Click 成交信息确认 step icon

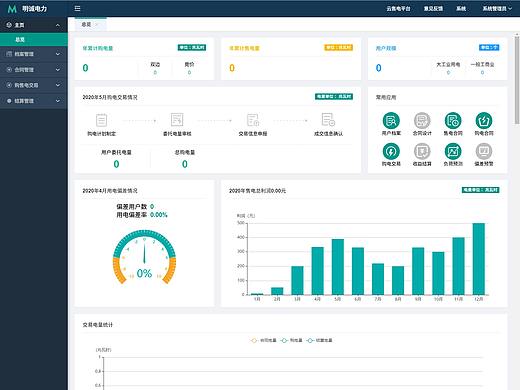pos(328,120)
